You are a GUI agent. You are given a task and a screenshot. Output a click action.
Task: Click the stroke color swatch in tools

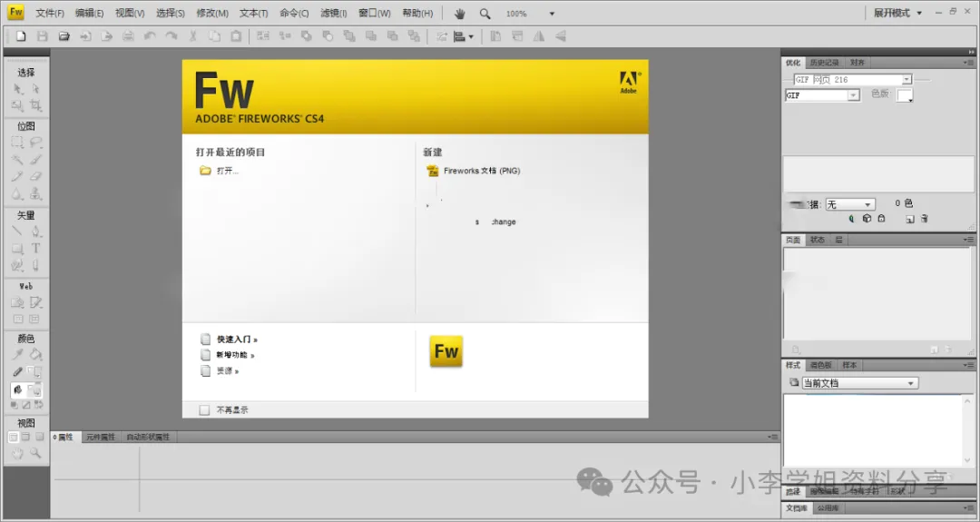tap(35, 372)
